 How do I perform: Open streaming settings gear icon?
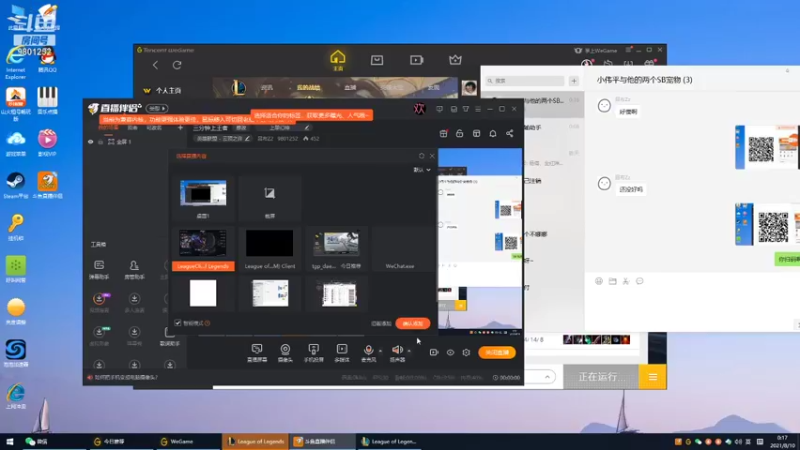coord(466,353)
